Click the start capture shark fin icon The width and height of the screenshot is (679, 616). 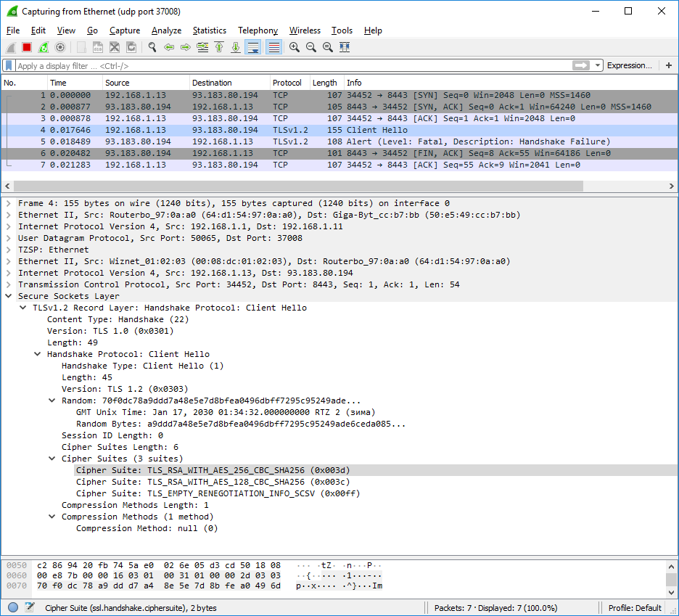[x=12, y=47]
